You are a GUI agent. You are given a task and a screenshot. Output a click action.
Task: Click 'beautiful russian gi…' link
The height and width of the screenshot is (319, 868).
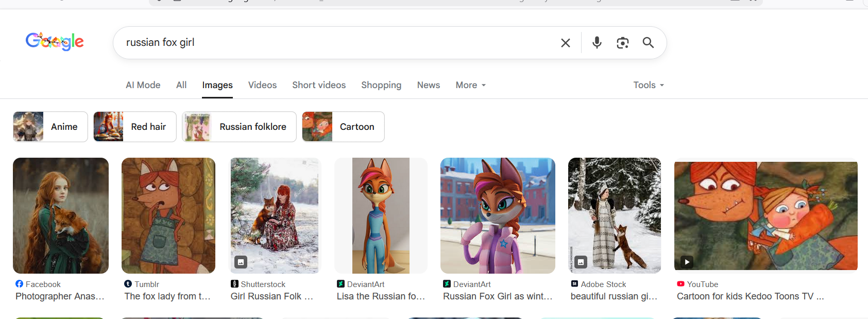click(614, 296)
